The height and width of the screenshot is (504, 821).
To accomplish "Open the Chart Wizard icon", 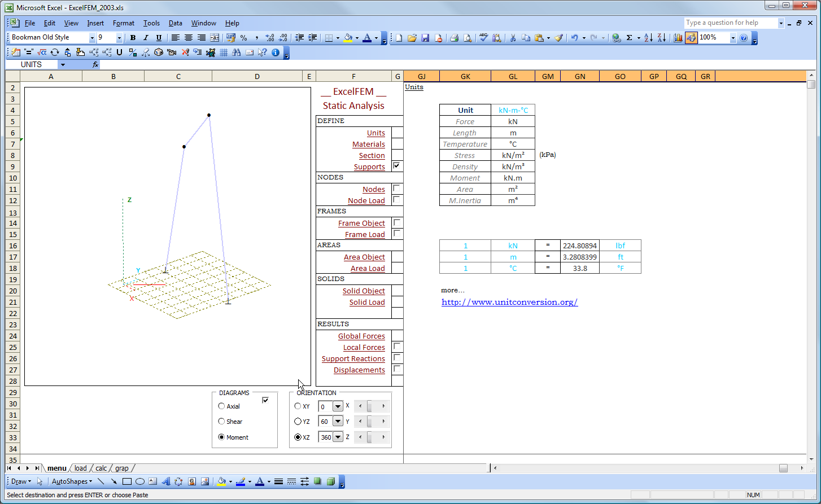I will point(678,38).
